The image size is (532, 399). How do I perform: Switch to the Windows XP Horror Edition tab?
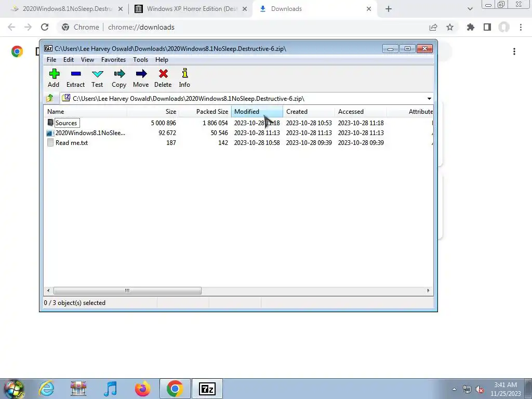192,9
